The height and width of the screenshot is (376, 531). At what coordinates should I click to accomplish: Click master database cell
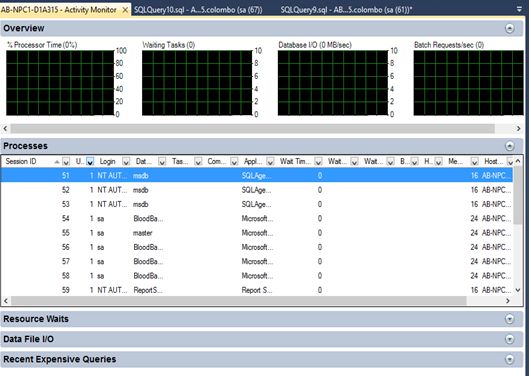[x=143, y=233]
